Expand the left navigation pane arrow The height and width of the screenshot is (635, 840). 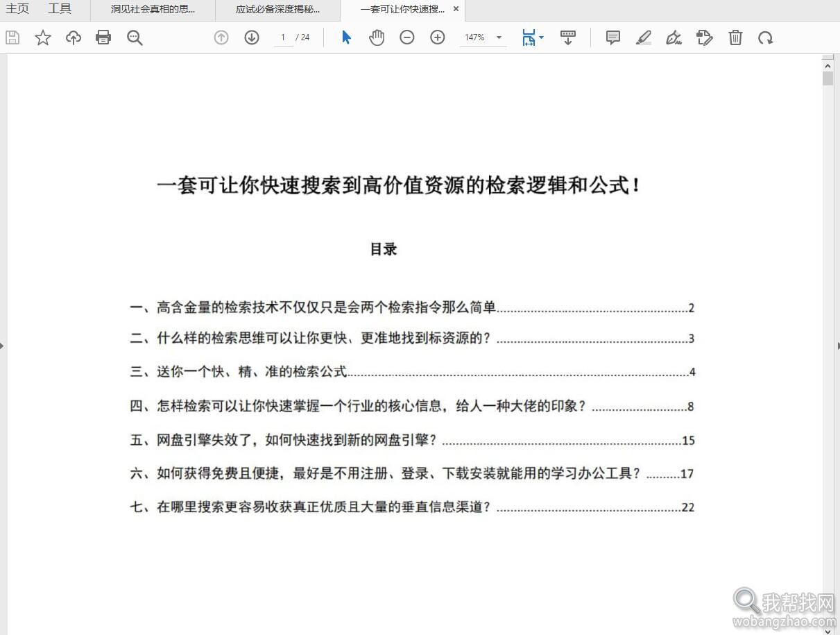pos(2,345)
